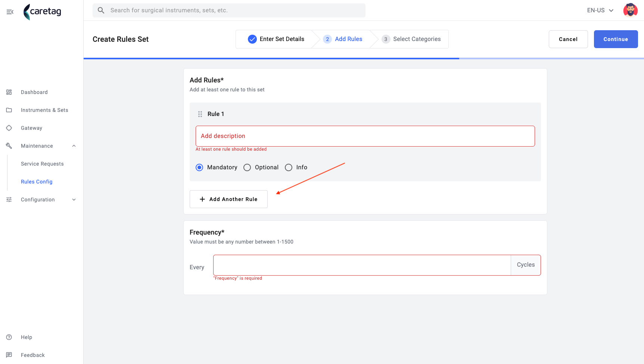Collapse the Maintenance menu chevron
This screenshot has width=644, height=364.
[74, 146]
